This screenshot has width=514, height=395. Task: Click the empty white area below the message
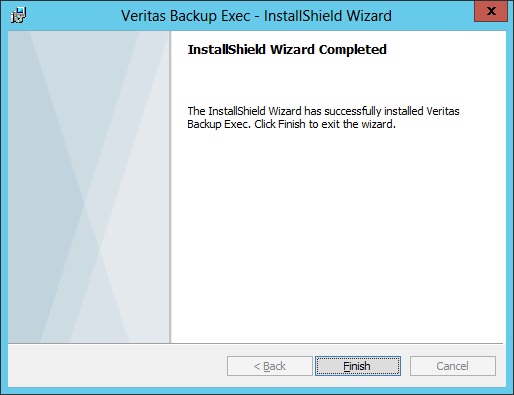[337, 233]
